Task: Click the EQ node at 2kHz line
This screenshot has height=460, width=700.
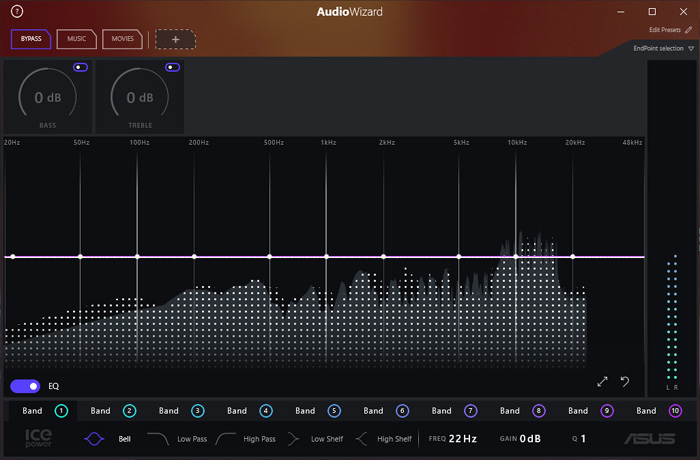Action: click(383, 256)
